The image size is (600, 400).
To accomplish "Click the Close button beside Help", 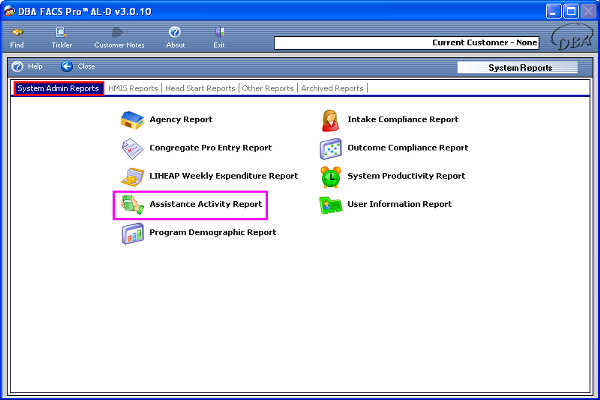I will [x=78, y=66].
